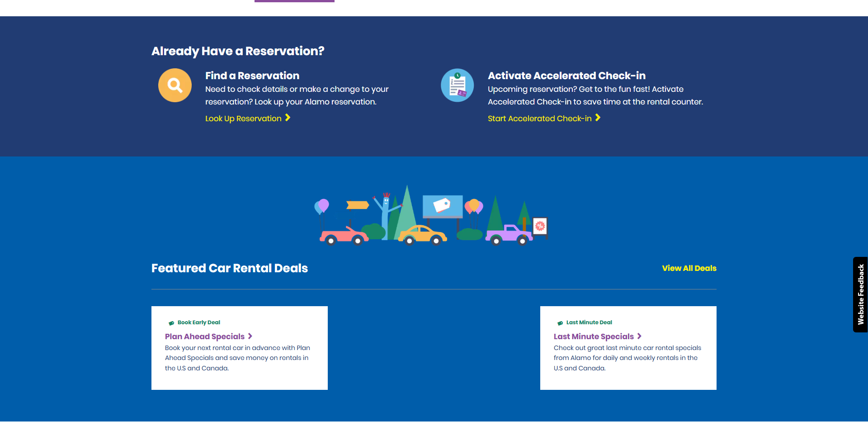This screenshot has width=868, height=431.
Task: Click the Find a Reservation heading
Action: click(x=252, y=76)
